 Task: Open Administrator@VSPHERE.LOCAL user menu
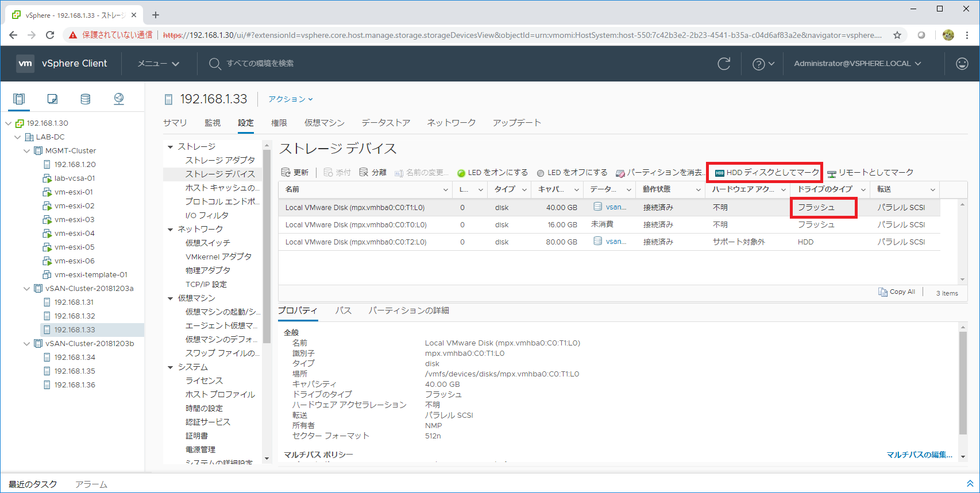pos(858,64)
